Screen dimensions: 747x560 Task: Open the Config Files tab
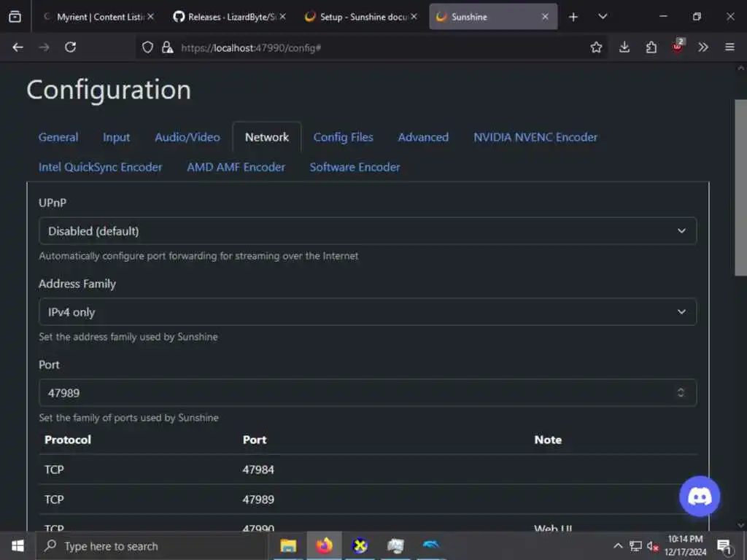[343, 137]
